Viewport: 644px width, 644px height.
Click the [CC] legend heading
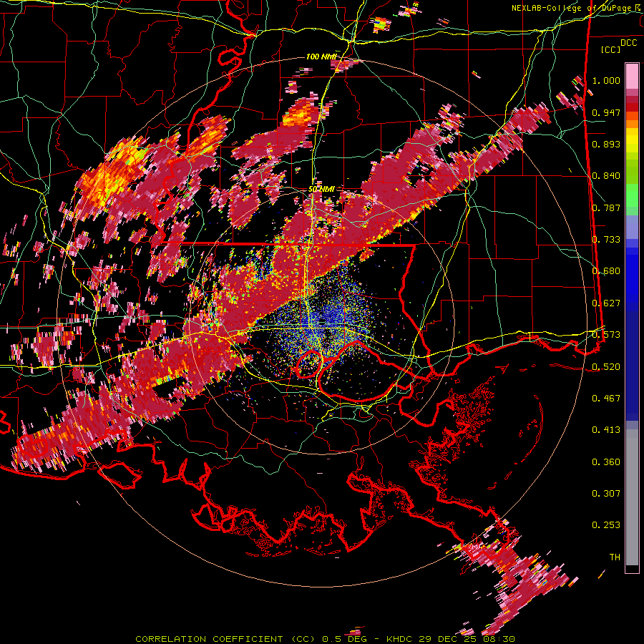point(611,49)
